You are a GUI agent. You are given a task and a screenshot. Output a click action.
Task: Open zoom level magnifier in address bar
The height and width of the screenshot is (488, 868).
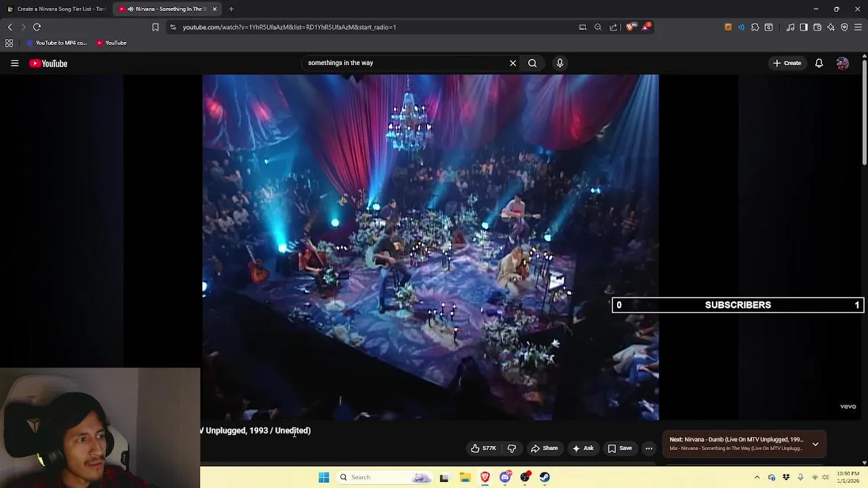click(598, 27)
